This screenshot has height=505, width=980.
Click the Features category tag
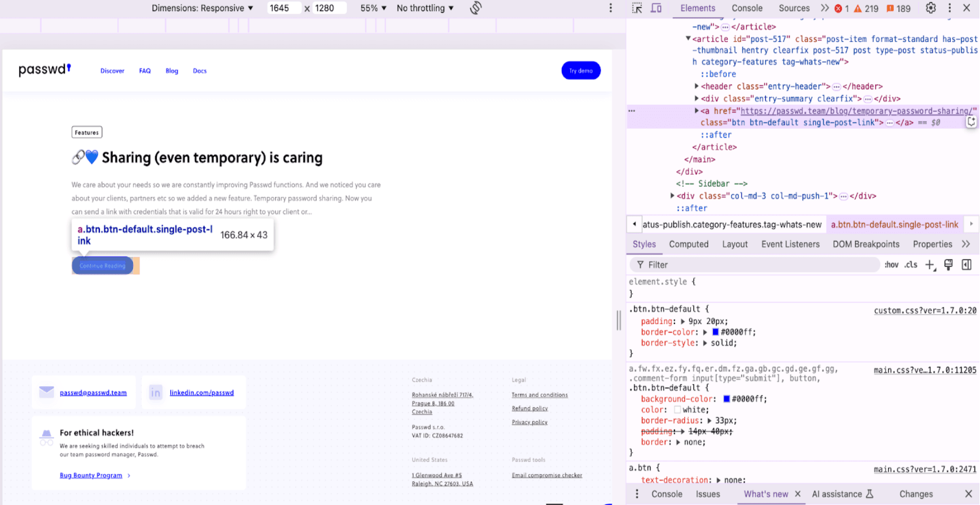[x=87, y=132]
